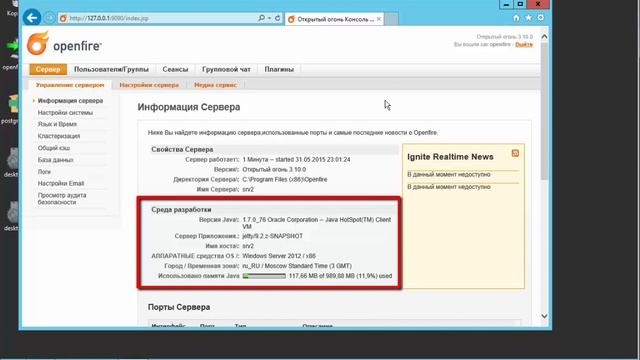Open the Групповой чат tab

click(226, 69)
